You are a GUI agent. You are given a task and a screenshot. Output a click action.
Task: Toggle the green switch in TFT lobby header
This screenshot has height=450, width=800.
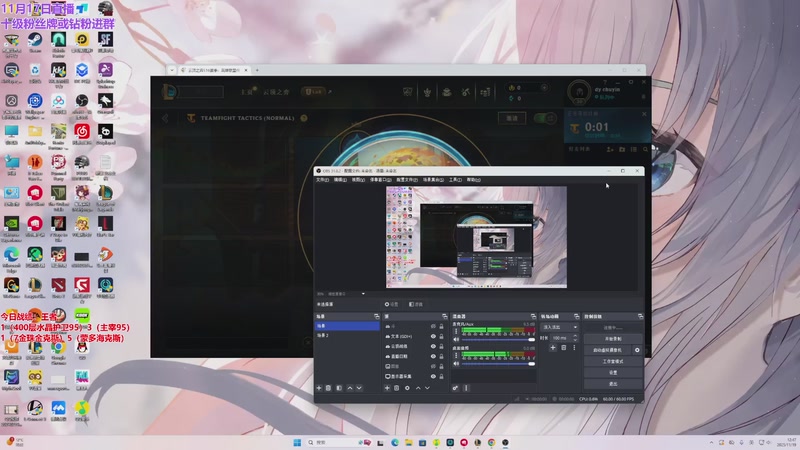coord(545,118)
